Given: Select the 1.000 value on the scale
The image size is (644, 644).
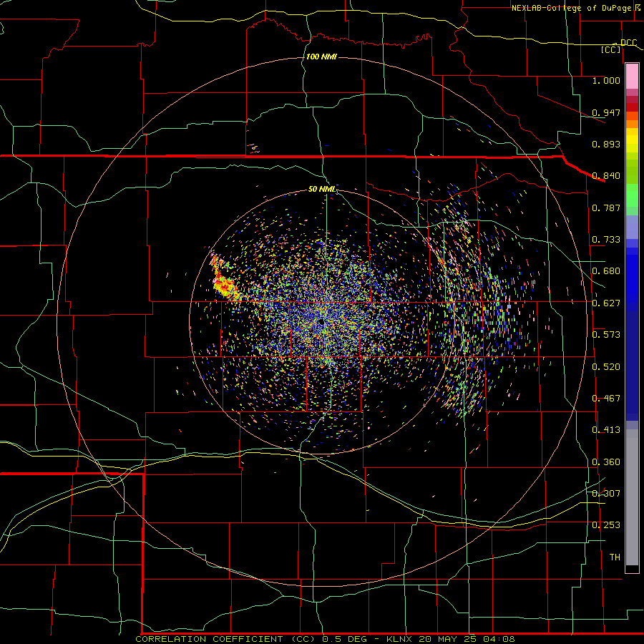Looking at the screenshot, I should pyautogui.click(x=606, y=80).
